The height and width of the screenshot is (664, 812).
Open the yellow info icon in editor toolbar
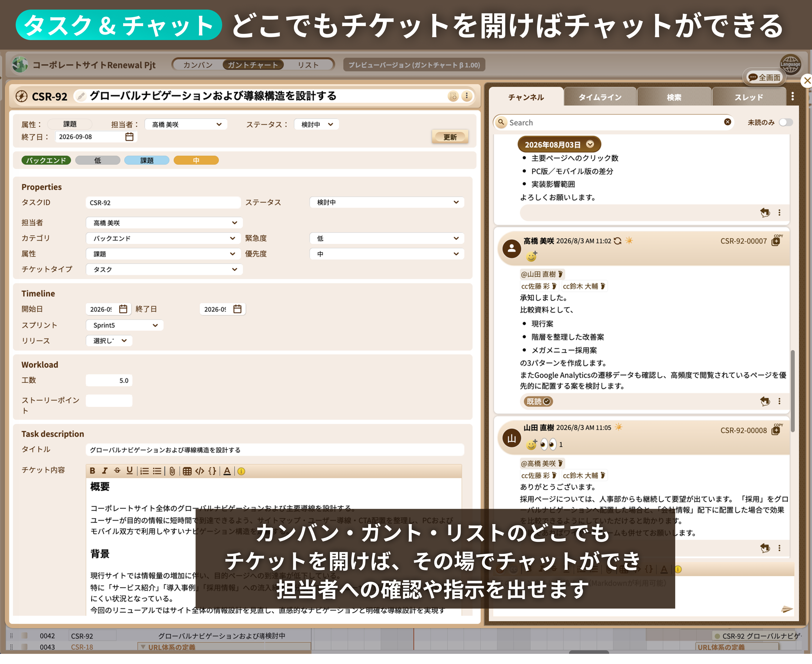(241, 471)
